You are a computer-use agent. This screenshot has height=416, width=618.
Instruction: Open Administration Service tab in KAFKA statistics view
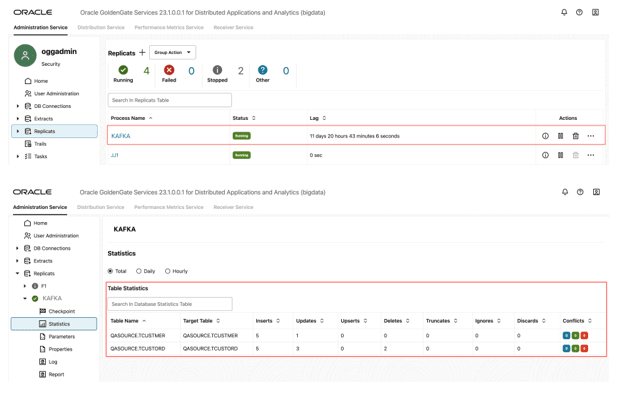[x=40, y=207]
